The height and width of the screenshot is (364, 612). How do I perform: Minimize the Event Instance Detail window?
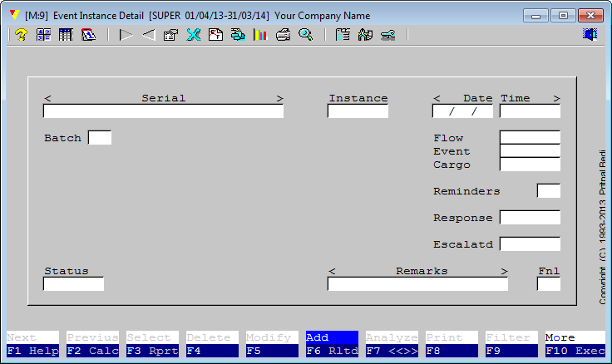[x=535, y=16]
